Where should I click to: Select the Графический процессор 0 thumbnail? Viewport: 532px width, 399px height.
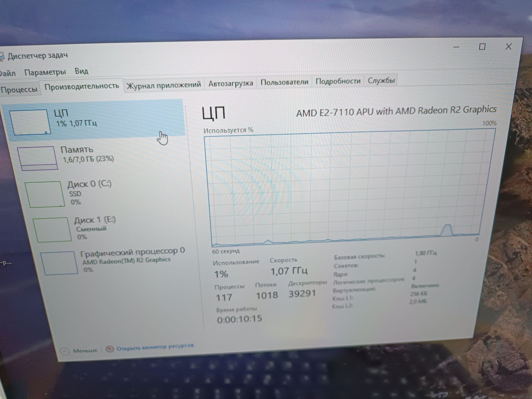pyautogui.click(x=60, y=263)
